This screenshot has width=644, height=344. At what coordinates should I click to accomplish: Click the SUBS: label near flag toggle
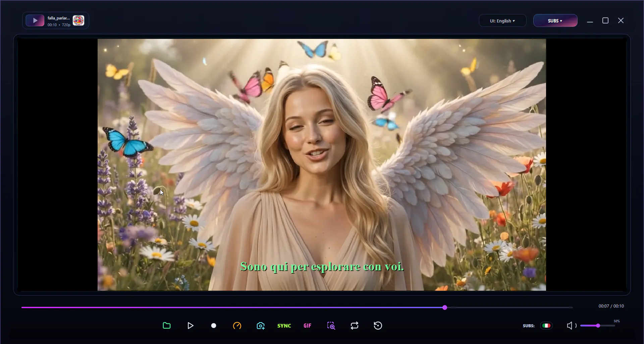coord(529,326)
